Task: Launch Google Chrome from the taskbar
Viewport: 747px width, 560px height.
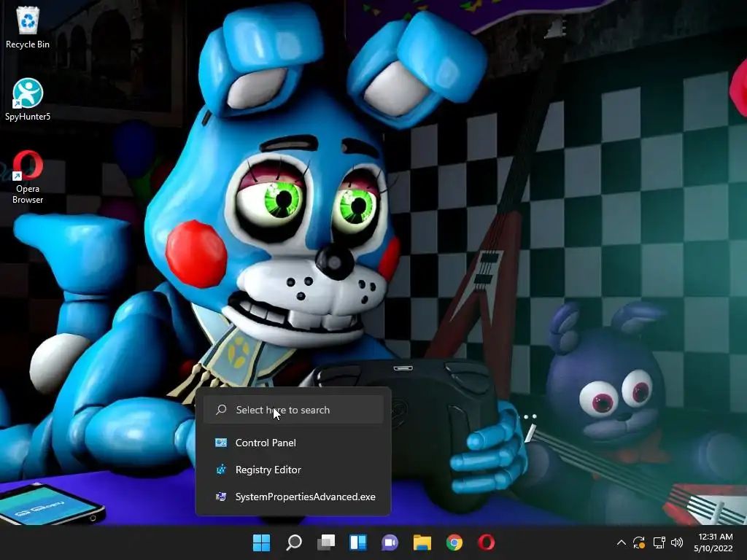Action: [x=454, y=542]
